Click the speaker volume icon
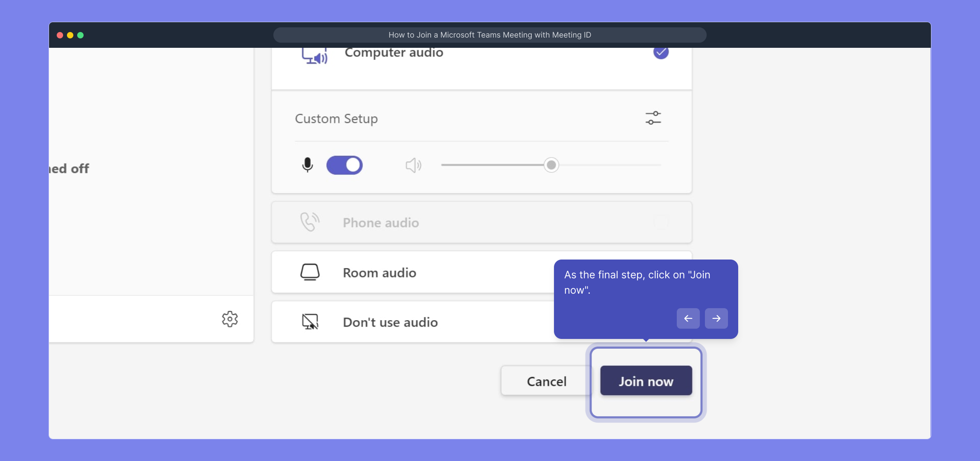 [413, 165]
